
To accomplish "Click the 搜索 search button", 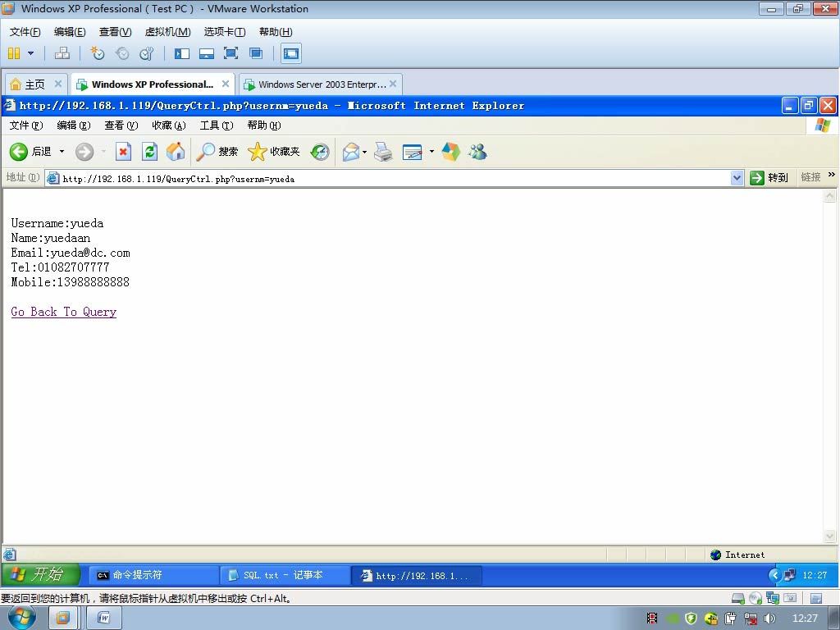I will (217, 152).
